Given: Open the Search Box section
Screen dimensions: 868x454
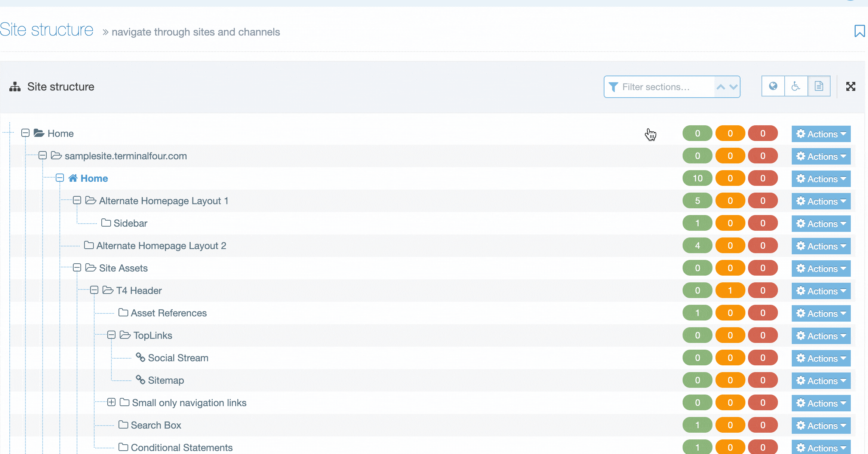Looking at the screenshot, I should pyautogui.click(x=156, y=425).
